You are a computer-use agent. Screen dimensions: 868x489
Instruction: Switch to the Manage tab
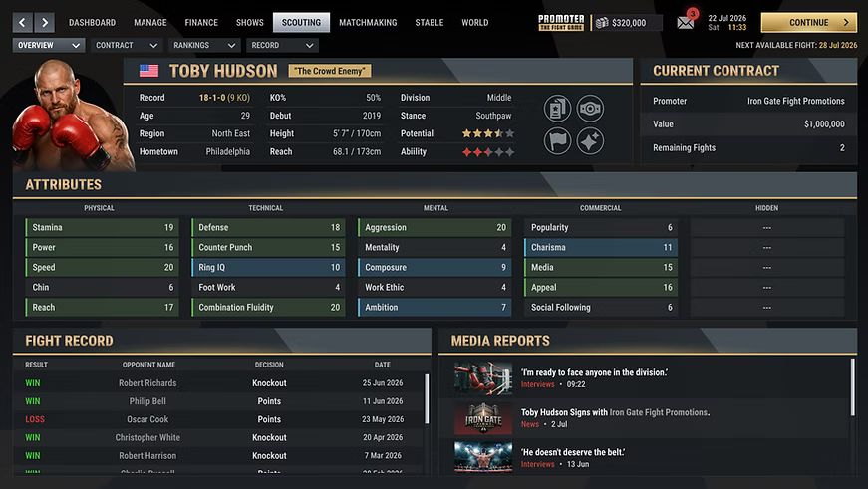150,23
